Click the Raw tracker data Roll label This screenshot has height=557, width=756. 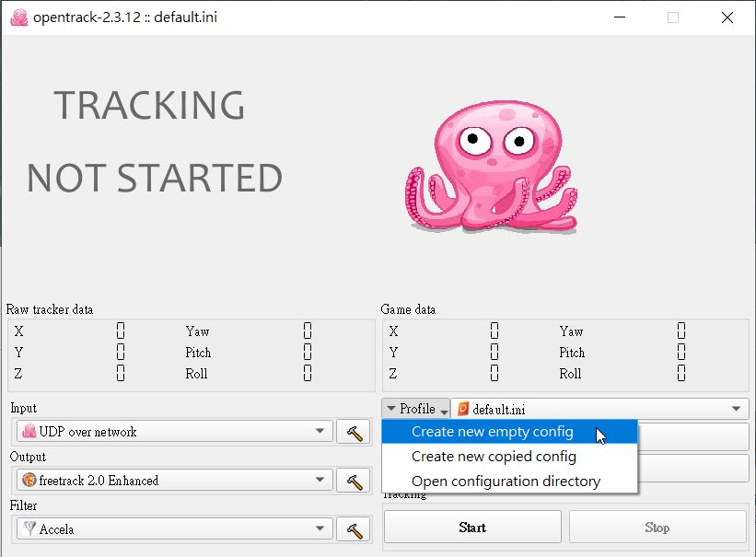pyautogui.click(x=197, y=374)
